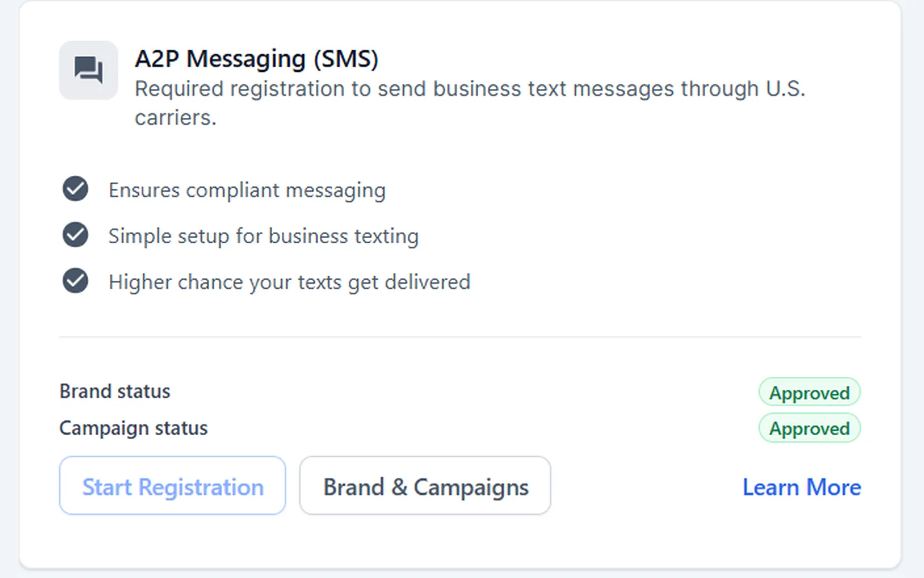Select the Brand status label
This screenshot has height=578, width=924.
point(115,391)
